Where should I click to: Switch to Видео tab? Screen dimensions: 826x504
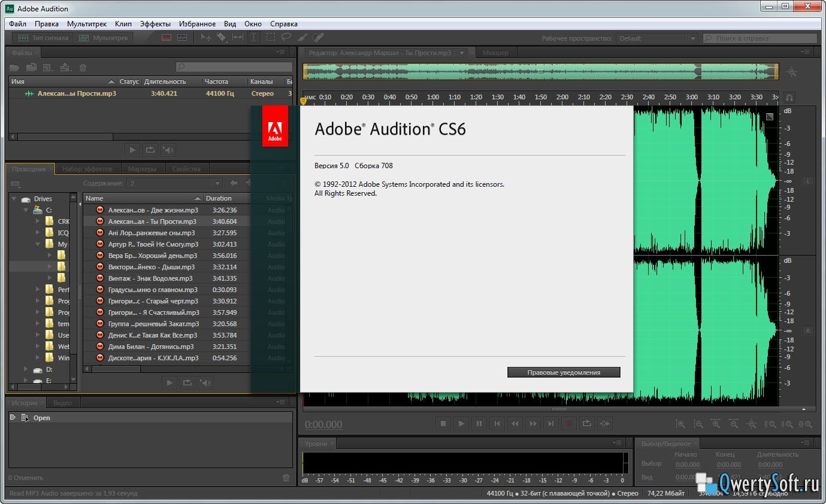(x=62, y=403)
